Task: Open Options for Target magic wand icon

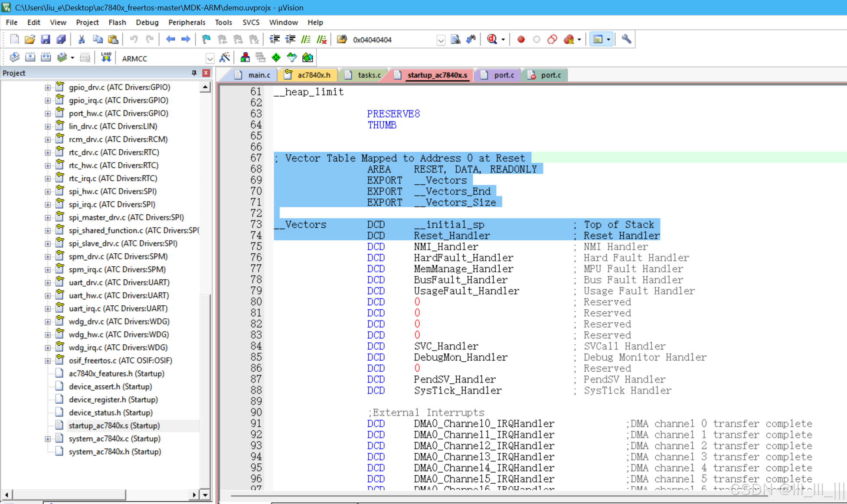Action: (x=225, y=58)
